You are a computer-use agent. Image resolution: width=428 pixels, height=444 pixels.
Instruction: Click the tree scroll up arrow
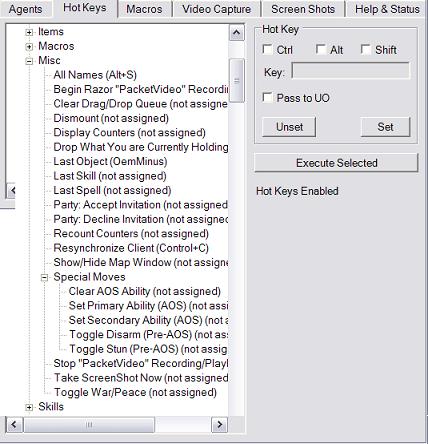pos(237,33)
